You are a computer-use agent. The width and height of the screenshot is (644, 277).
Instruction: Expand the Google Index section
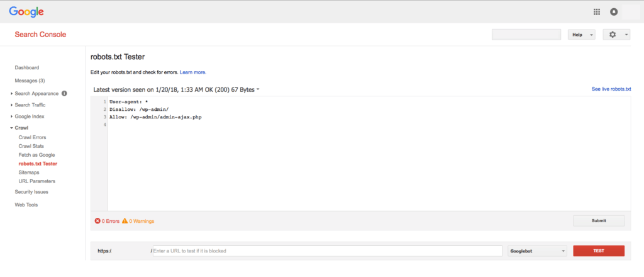[11, 116]
